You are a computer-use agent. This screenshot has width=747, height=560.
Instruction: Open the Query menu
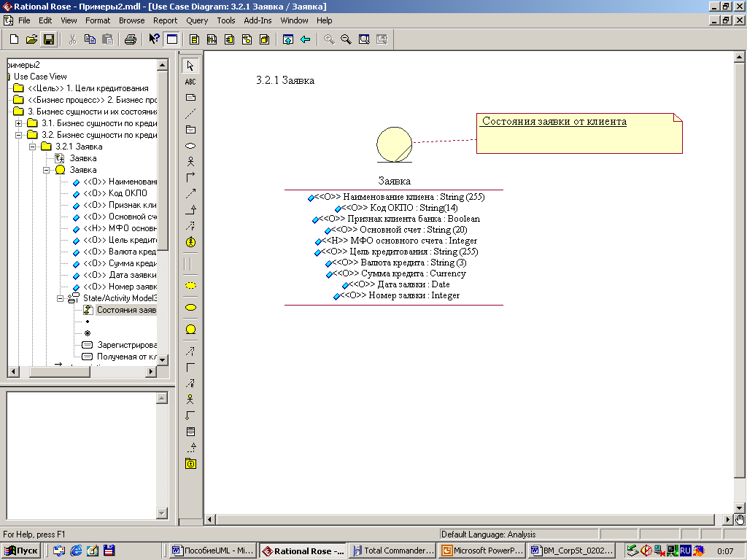[x=197, y=20]
